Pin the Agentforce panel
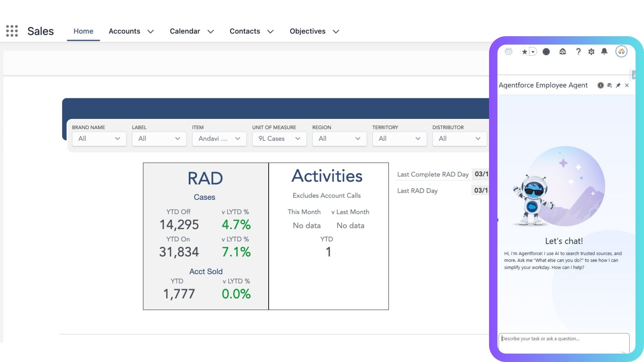The image size is (644, 362). (618, 85)
